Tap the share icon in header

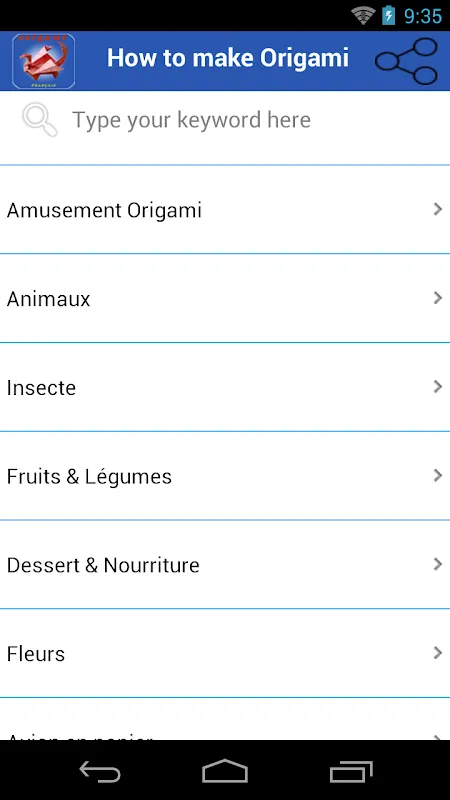tap(406, 61)
